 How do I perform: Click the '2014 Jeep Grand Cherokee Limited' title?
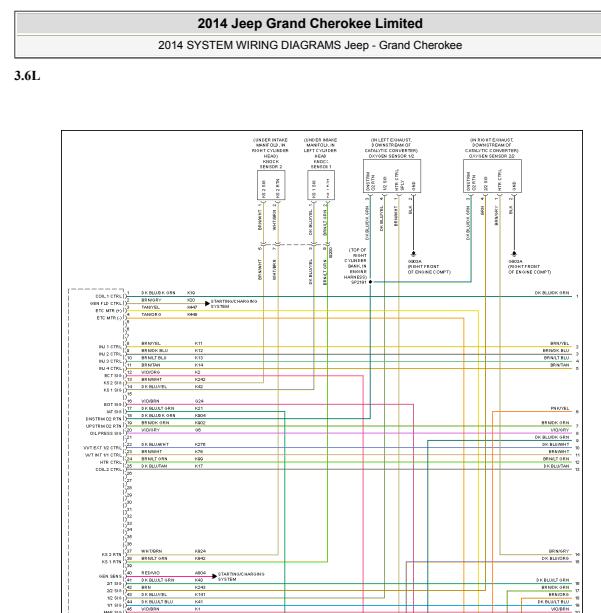click(x=310, y=23)
